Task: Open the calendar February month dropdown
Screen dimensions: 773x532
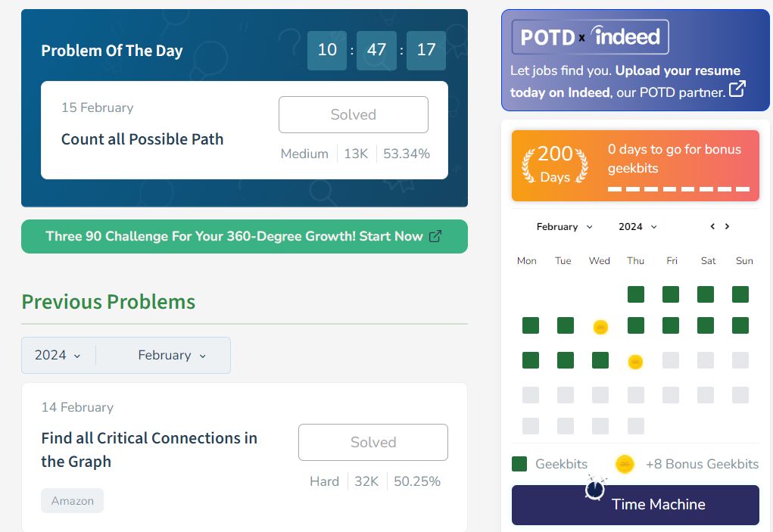Action: (565, 226)
